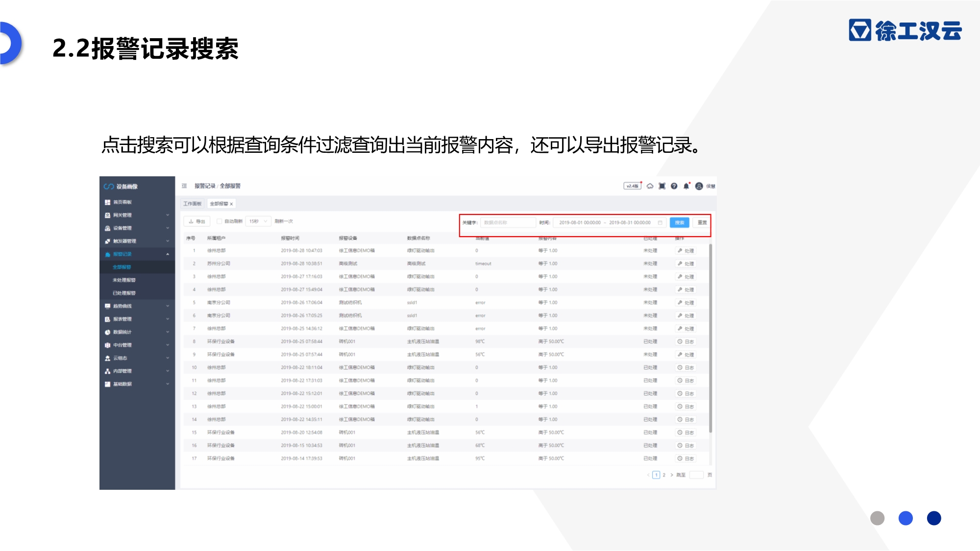The width and height of the screenshot is (980, 551).
Task: Click 'timeout' value in row 2
Action: pyautogui.click(x=483, y=264)
